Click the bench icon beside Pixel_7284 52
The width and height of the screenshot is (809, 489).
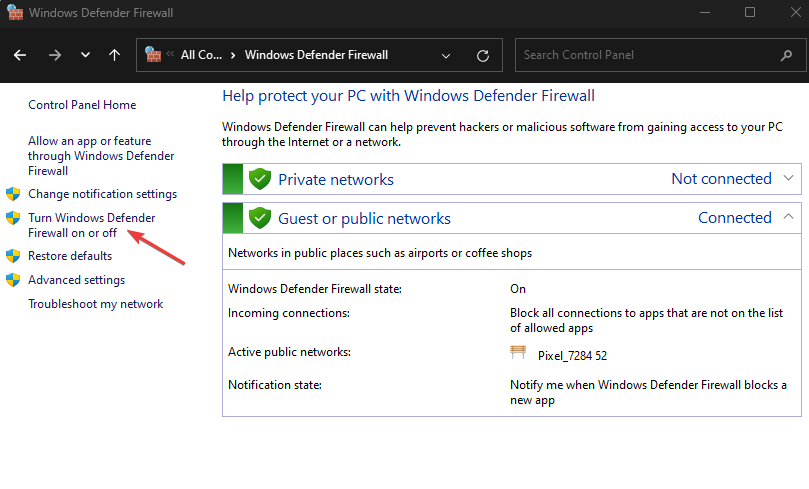point(518,352)
